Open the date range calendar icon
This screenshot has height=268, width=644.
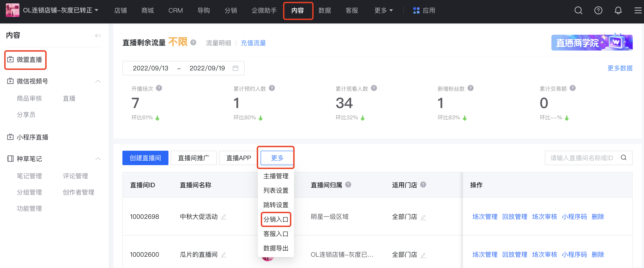tap(235, 68)
